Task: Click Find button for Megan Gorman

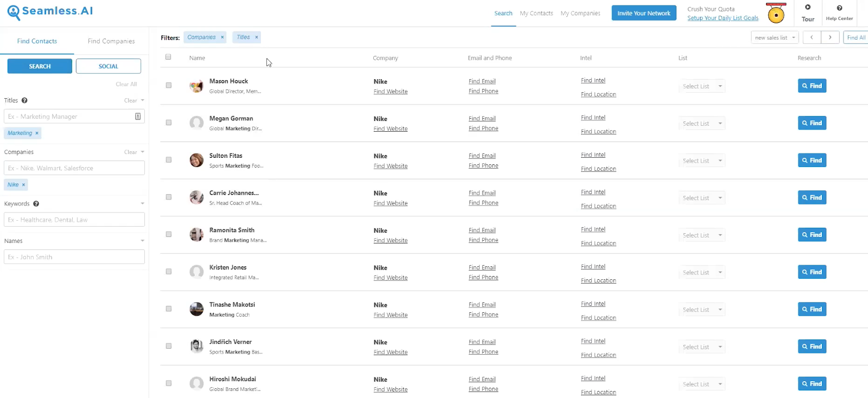Action: (812, 123)
